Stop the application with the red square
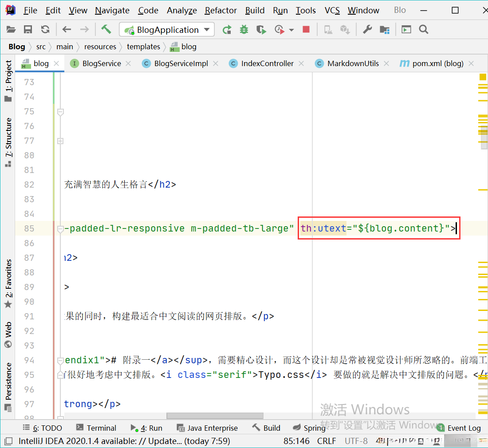Screen dimensions: 488x448 pos(306,30)
